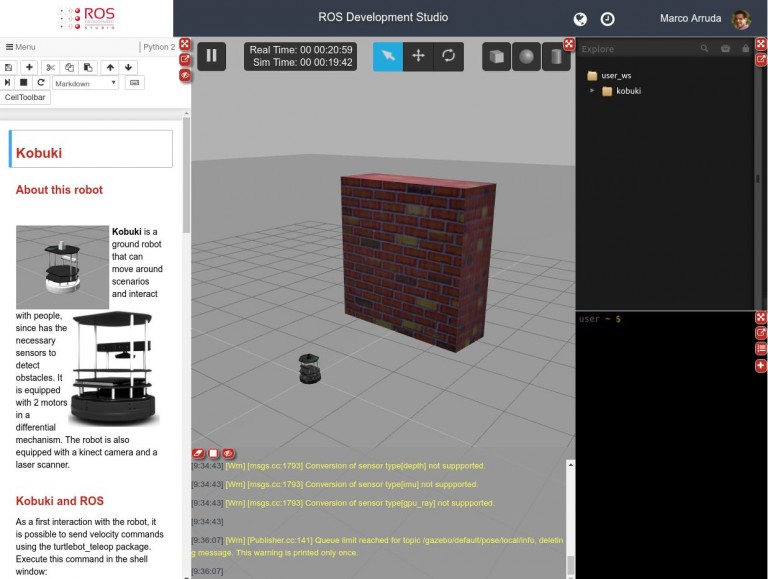
Task: Click the Kobuki title cell
Action: pos(91,149)
